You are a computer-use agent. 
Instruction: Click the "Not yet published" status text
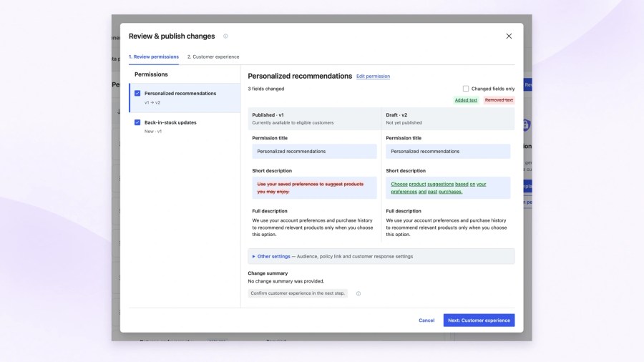pos(404,123)
